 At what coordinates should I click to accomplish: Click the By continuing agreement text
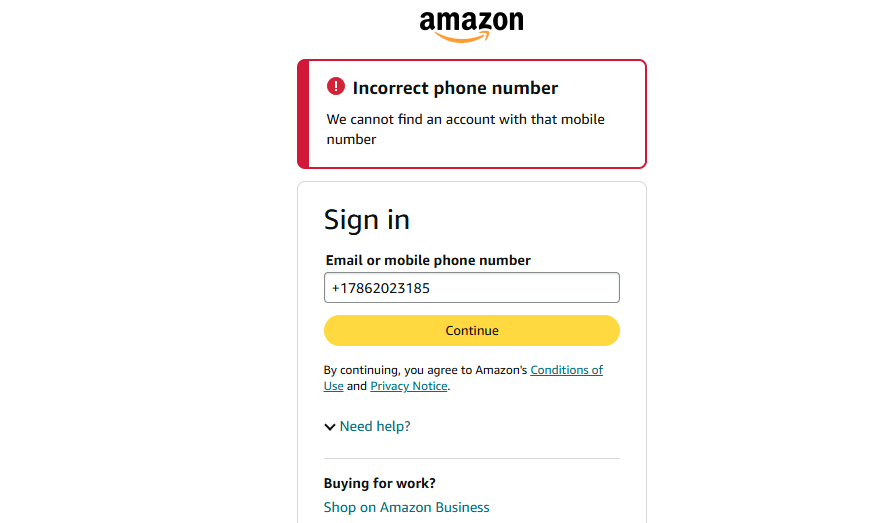(x=425, y=370)
